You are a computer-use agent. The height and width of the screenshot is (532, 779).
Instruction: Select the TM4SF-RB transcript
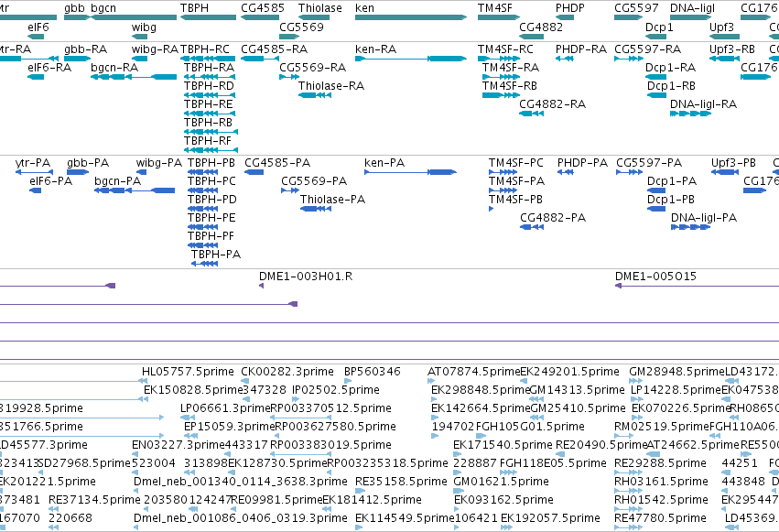(x=501, y=95)
